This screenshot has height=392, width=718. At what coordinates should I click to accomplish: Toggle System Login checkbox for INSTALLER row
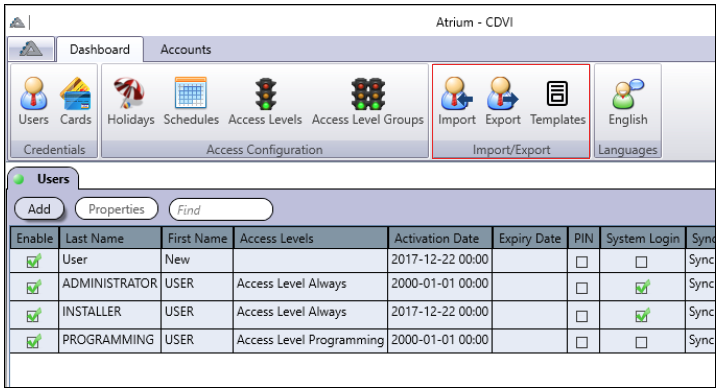pos(642,315)
